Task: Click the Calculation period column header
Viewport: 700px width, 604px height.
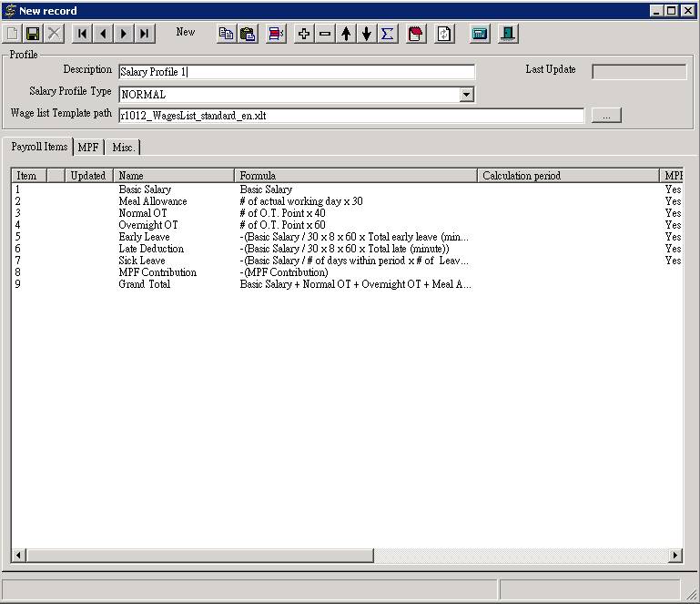Action: 568,176
